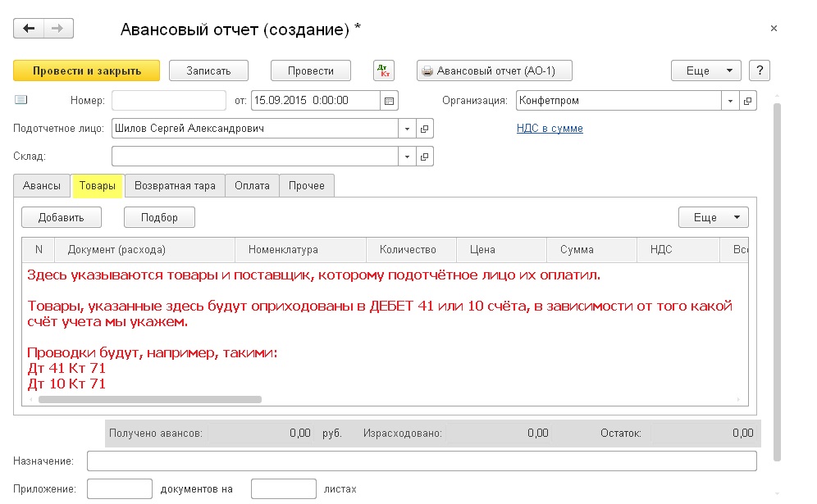Expand the Организация dropdown list
The image size is (817, 504).
[x=730, y=101]
